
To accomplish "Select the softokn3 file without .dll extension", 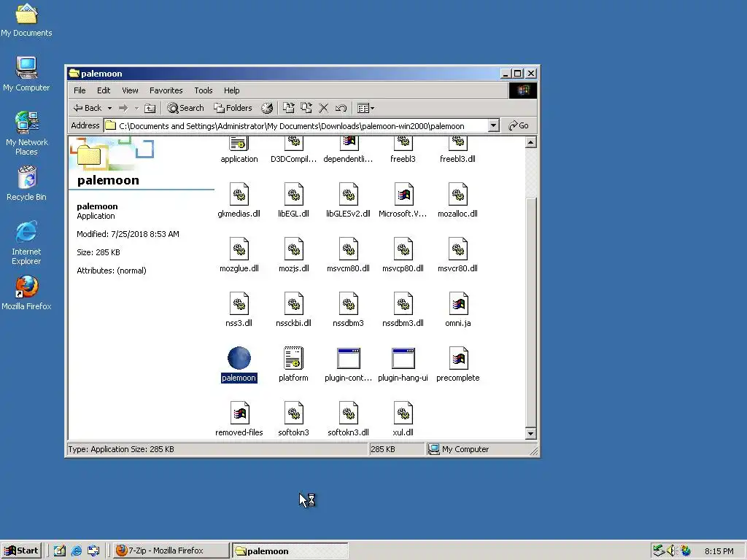I will click(x=293, y=413).
